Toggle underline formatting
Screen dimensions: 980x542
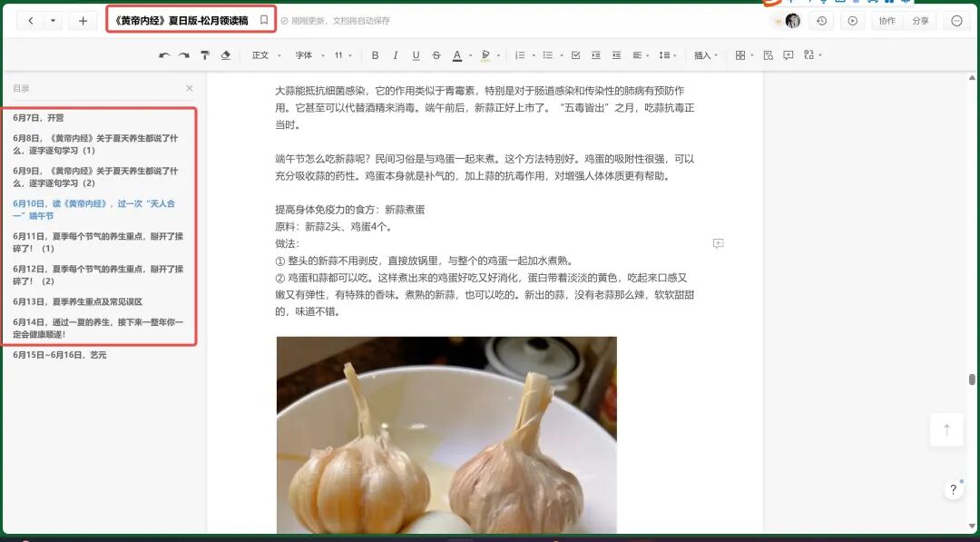[x=416, y=55]
